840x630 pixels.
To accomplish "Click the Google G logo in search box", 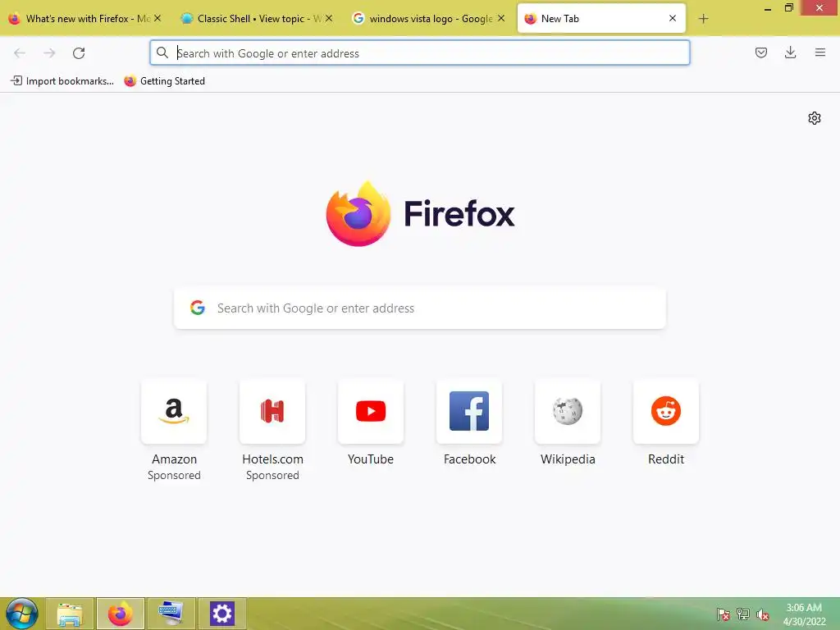I will pyautogui.click(x=198, y=308).
